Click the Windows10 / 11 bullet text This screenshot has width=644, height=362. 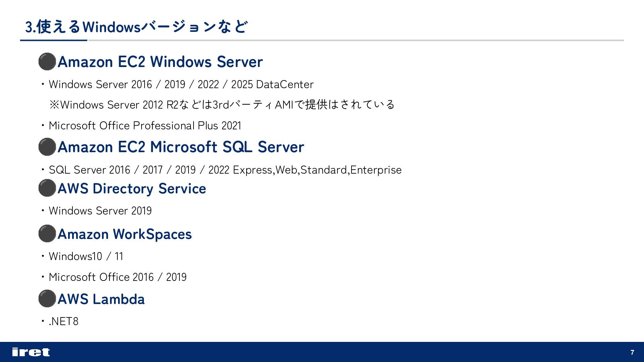[86, 256]
